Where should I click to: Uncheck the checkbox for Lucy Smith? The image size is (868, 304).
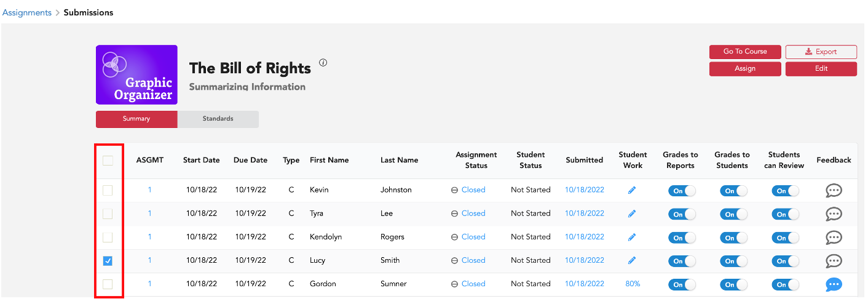pos(108,261)
